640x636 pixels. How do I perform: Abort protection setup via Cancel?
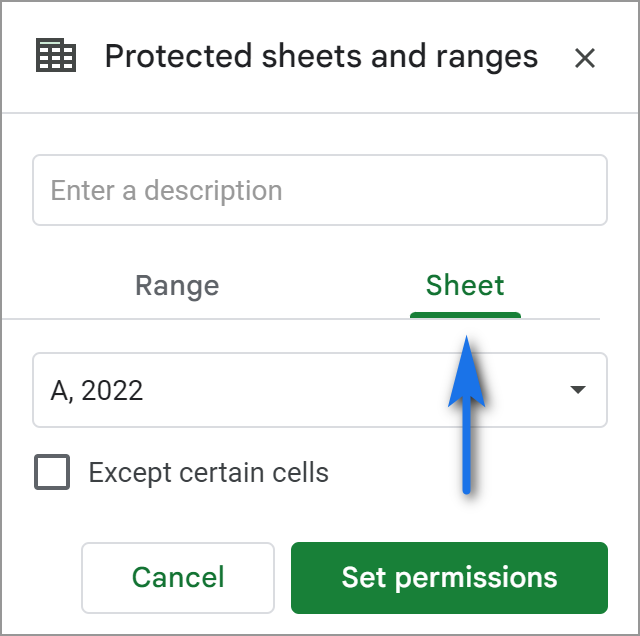[x=178, y=578]
